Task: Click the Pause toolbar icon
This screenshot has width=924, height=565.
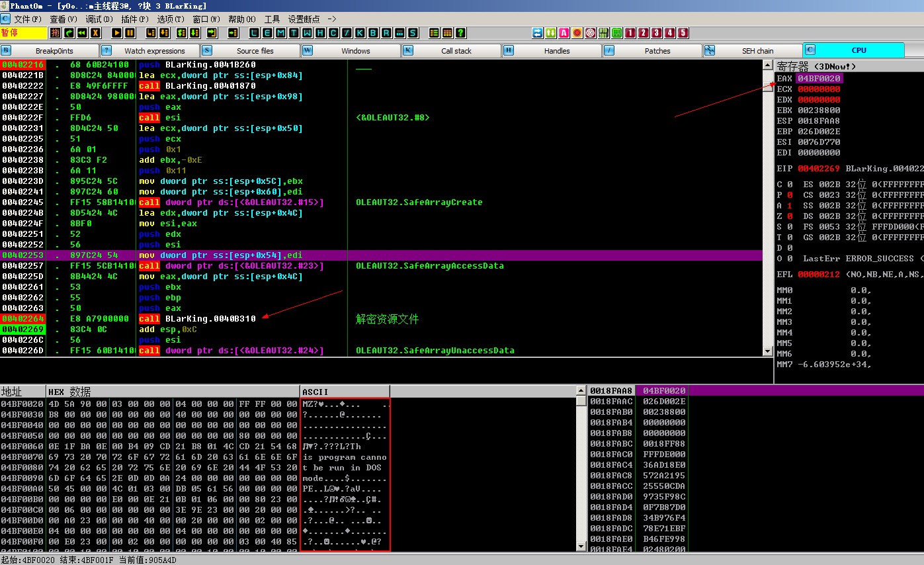Action: 130,33
